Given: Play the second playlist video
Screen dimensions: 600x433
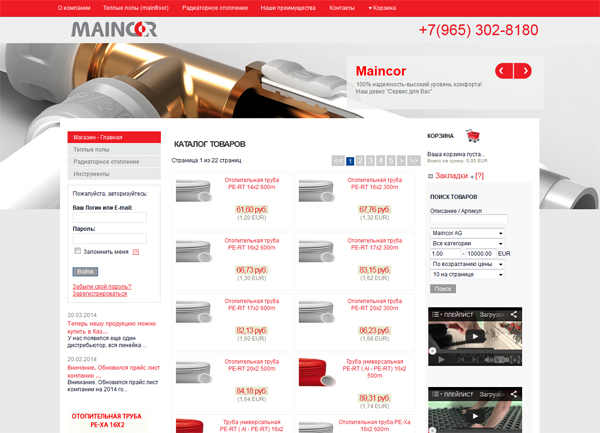Looking at the screenshot, I should tap(475, 416).
